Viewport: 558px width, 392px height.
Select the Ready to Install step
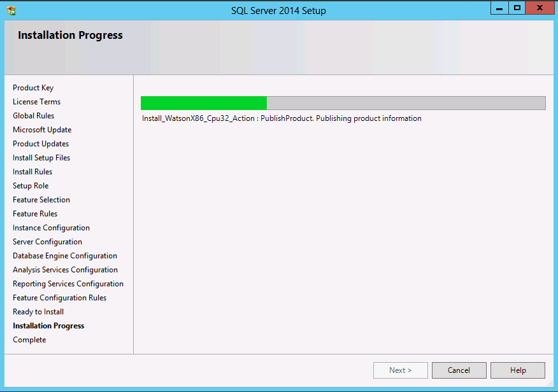point(38,312)
